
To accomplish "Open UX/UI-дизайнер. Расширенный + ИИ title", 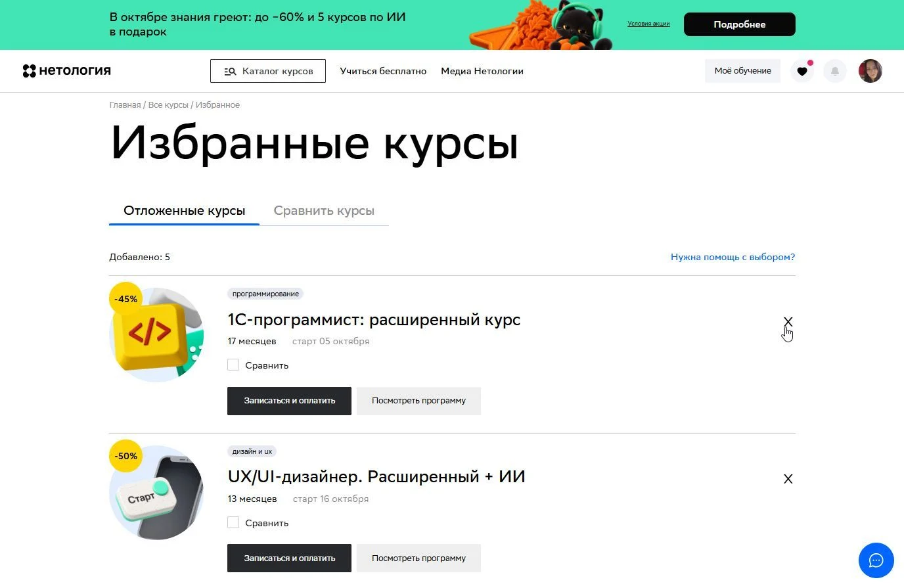I will point(376,477).
